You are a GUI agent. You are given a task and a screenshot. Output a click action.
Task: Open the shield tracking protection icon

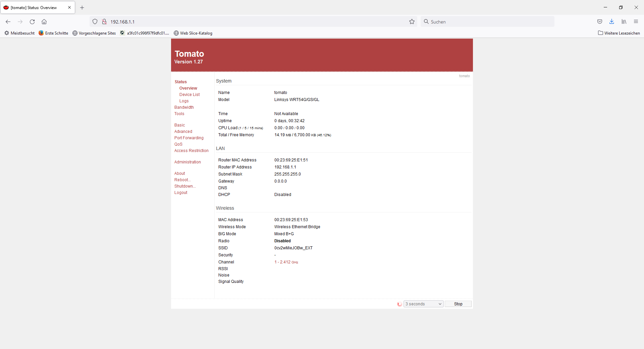[x=95, y=22]
